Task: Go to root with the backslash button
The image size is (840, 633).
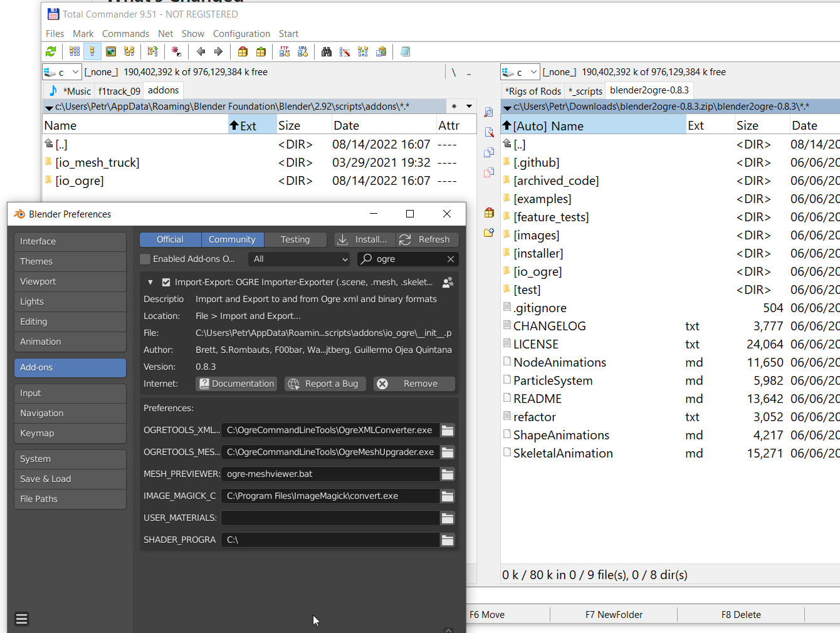Action: [x=454, y=72]
